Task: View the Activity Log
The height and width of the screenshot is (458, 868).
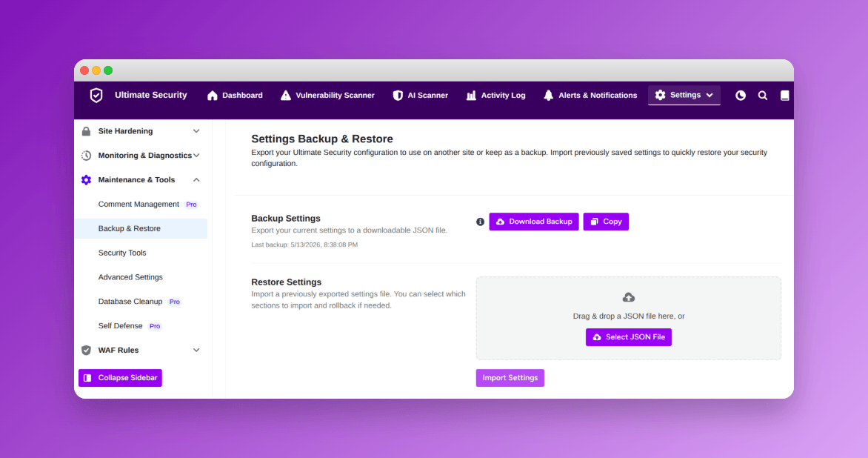Action: tap(496, 96)
